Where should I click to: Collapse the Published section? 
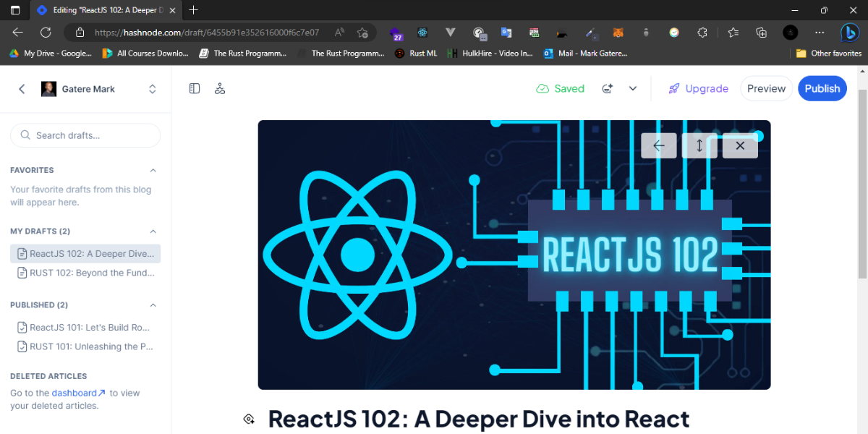[x=153, y=305]
